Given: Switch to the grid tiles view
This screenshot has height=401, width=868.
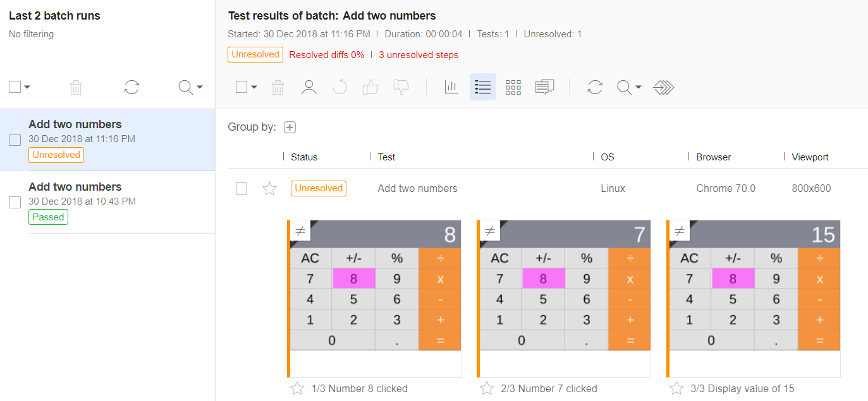Looking at the screenshot, I should tap(513, 87).
